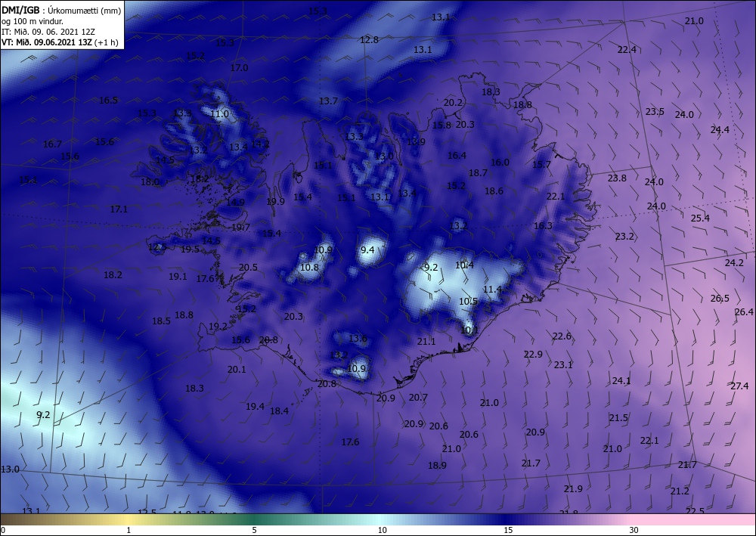Click the map value 19.7
The image size is (756, 536).
click(x=240, y=228)
